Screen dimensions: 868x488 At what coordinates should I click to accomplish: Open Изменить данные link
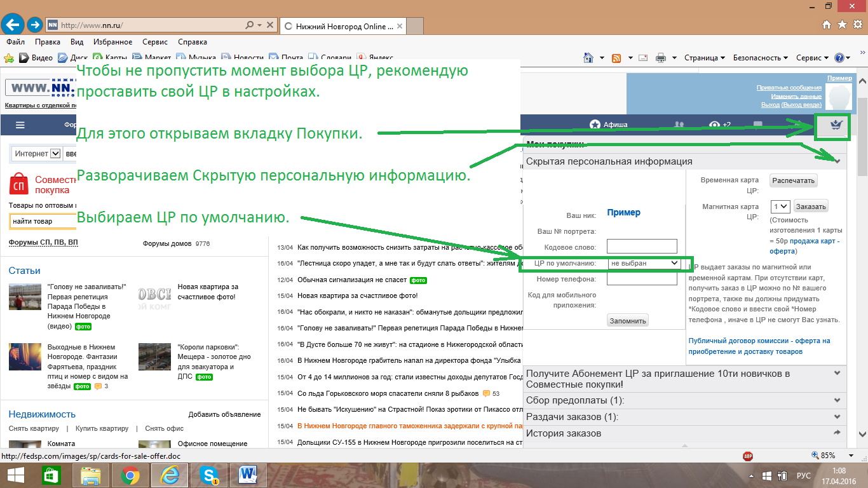point(796,96)
